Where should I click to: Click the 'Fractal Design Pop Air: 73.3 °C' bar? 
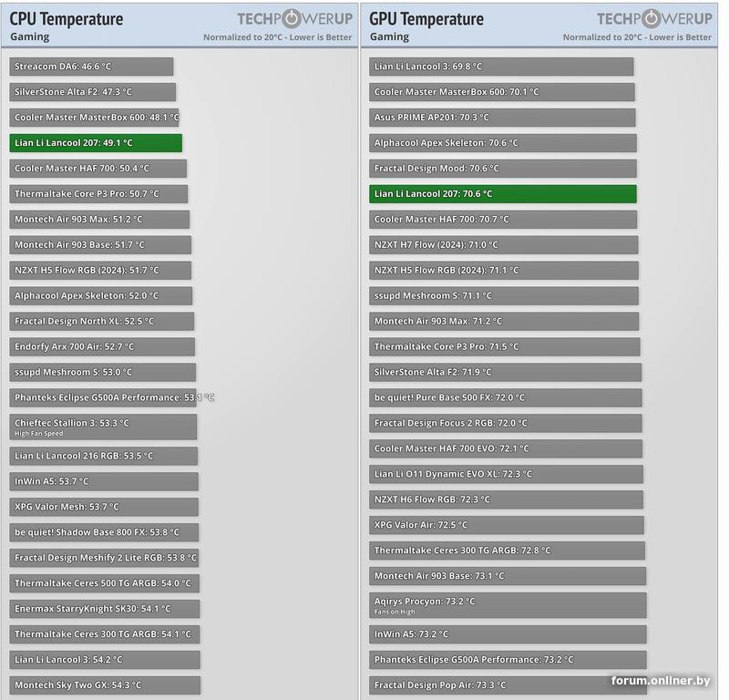(508, 685)
